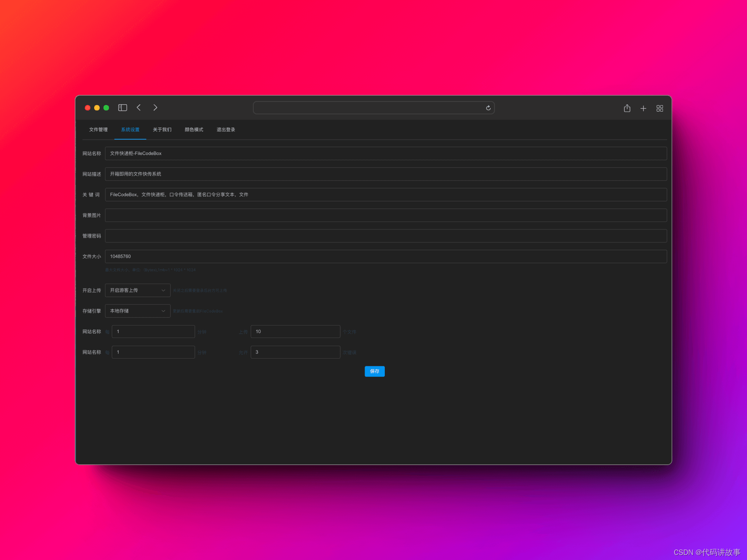Click the 存储引擎 label text
This screenshot has height=560, width=747.
(91, 311)
